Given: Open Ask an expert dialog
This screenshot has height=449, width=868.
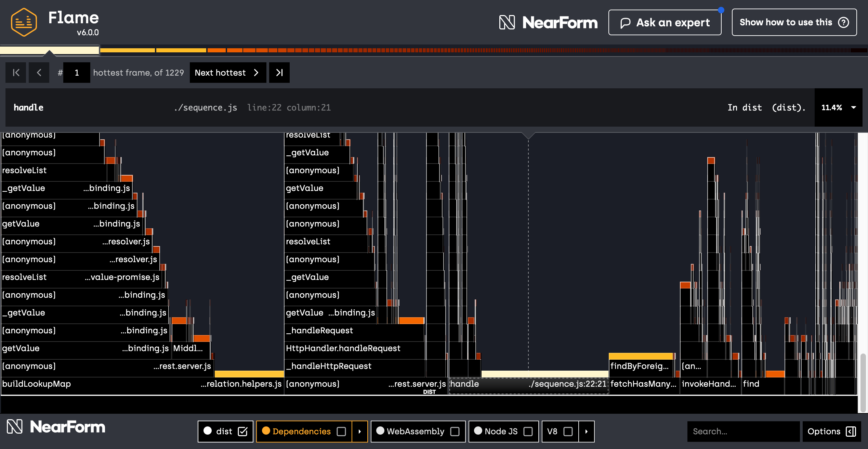Looking at the screenshot, I should (x=665, y=23).
